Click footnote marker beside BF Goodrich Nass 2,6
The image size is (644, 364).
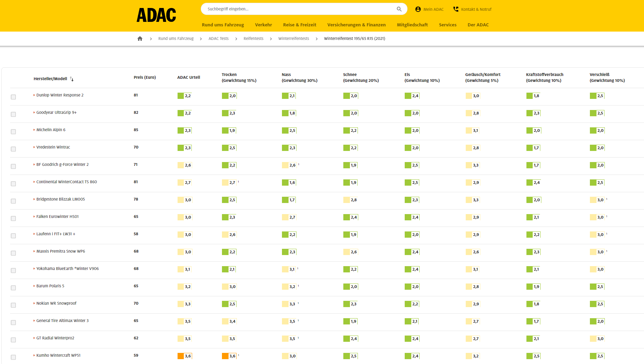point(299,164)
